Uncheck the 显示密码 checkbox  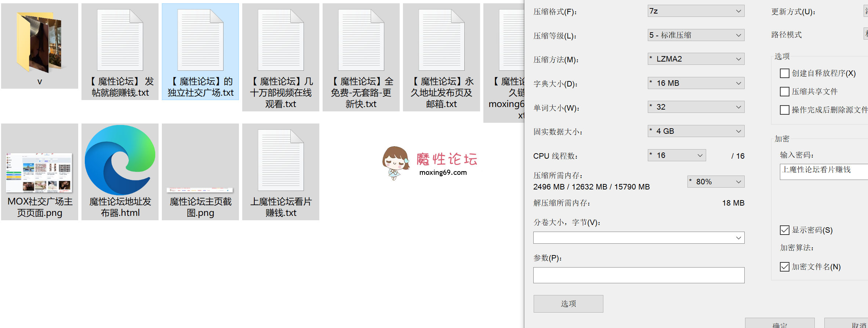click(x=784, y=230)
